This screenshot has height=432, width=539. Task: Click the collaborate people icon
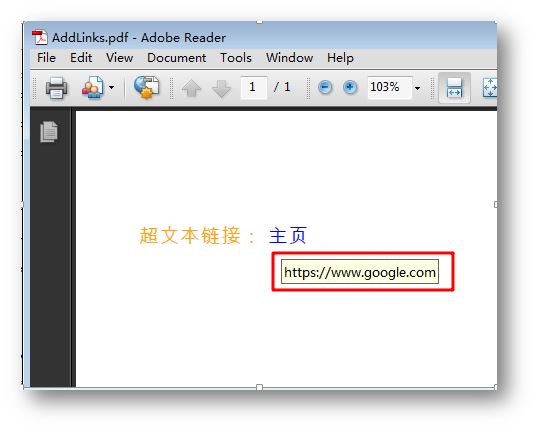pyautogui.click(x=92, y=87)
